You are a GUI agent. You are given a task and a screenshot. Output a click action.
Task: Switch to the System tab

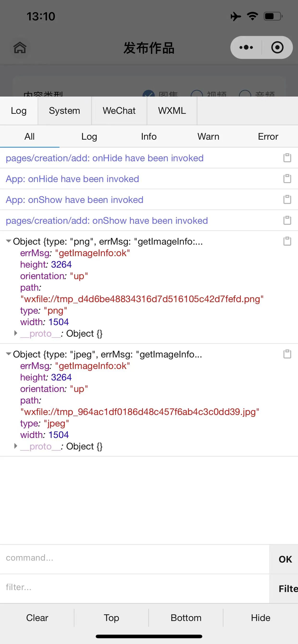pyautogui.click(x=64, y=110)
